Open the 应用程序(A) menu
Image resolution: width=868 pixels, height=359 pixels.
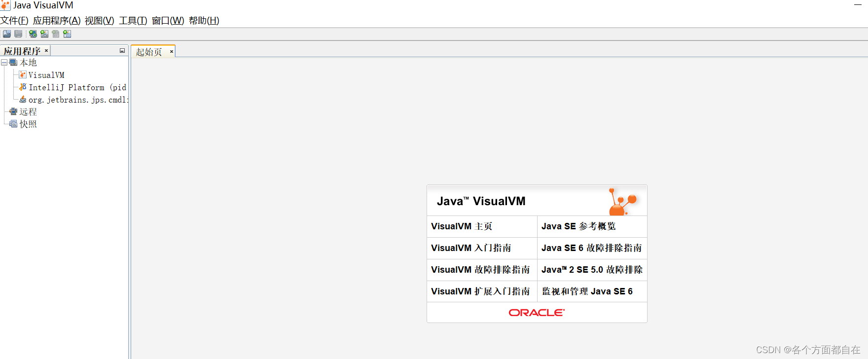(x=57, y=21)
